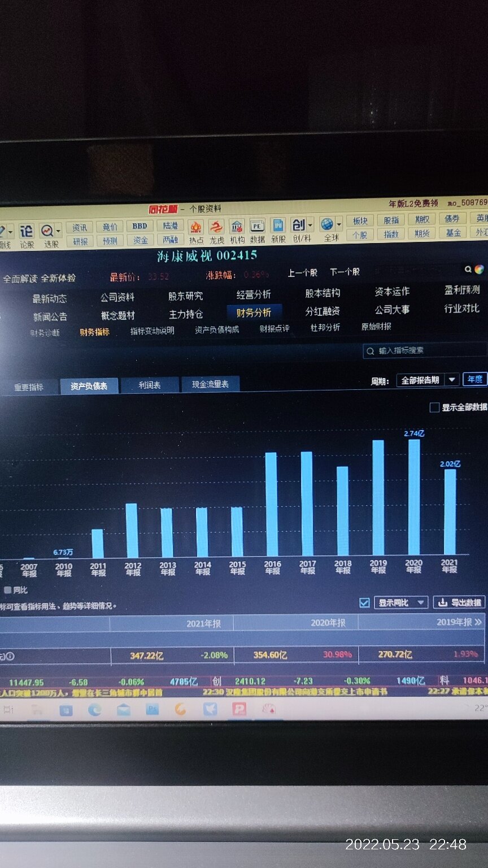The width and height of the screenshot is (488, 868).
Task: Click the 347.22亿 cell under 2021年报
Action: [x=146, y=656]
